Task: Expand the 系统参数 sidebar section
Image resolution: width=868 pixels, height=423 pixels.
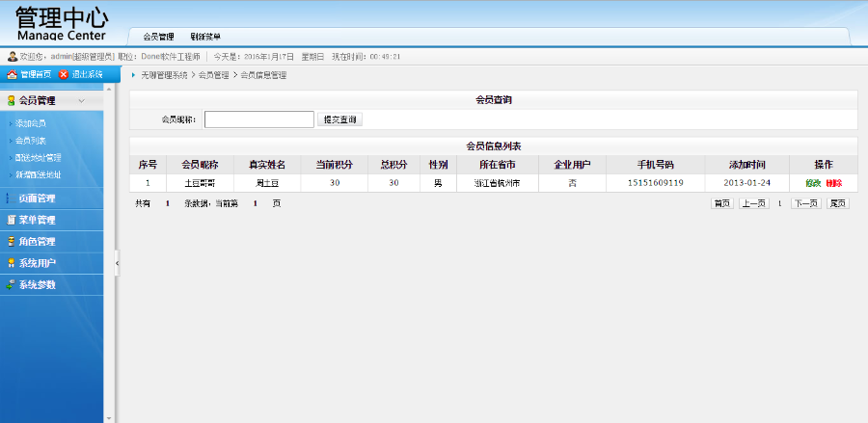Action: coord(51,285)
